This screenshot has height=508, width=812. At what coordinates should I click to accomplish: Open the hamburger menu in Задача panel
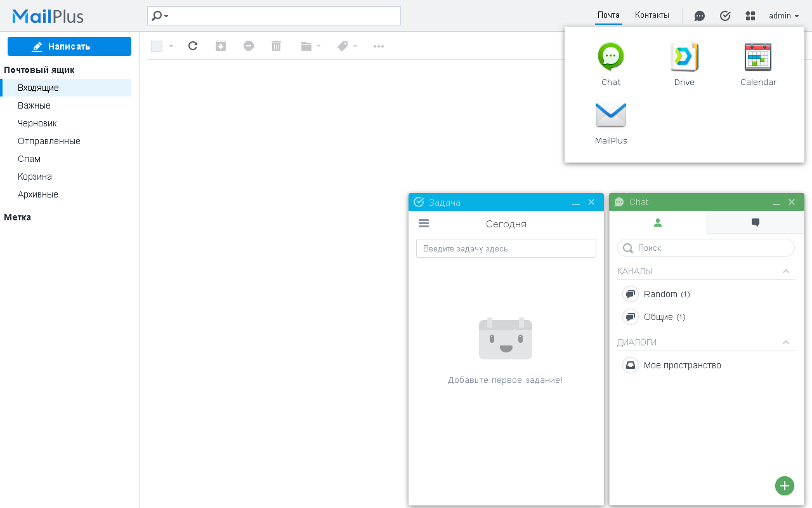(x=424, y=224)
